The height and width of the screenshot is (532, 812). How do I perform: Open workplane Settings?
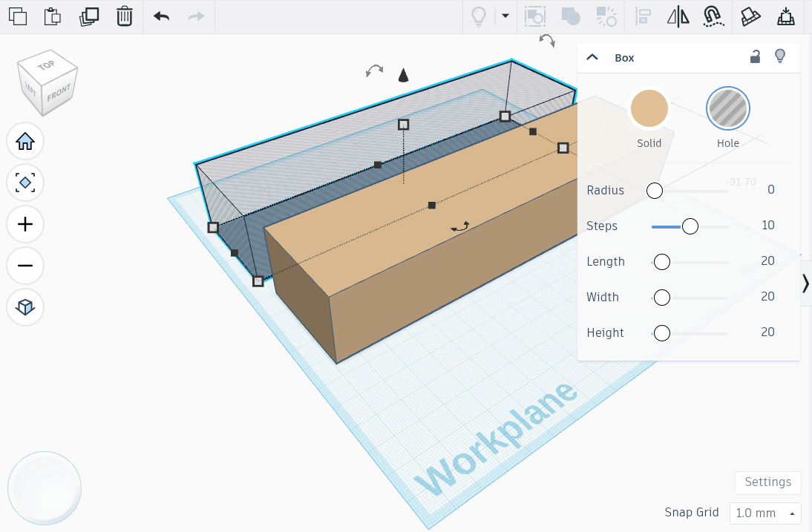coord(767,482)
